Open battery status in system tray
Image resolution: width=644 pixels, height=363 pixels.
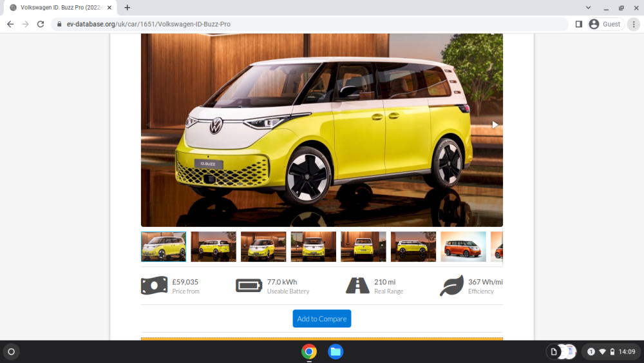coord(612,351)
